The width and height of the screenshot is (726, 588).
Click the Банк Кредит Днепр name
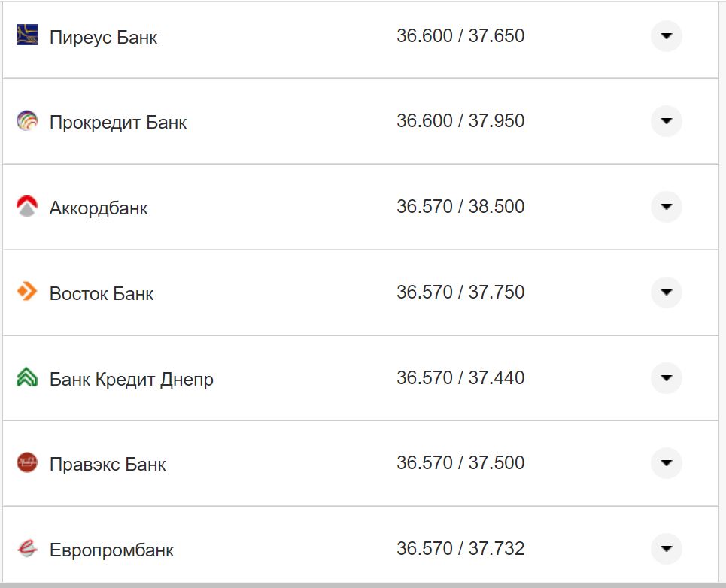(x=132, y=378)
